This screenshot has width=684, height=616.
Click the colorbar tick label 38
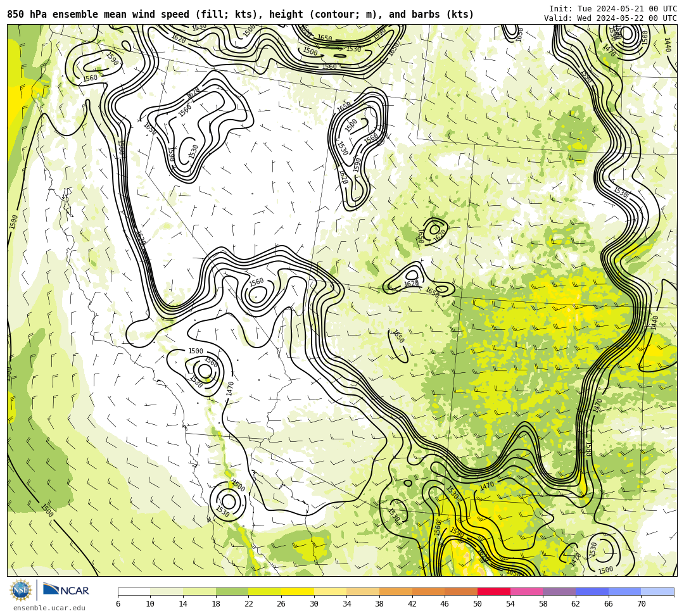pos(379,604)
